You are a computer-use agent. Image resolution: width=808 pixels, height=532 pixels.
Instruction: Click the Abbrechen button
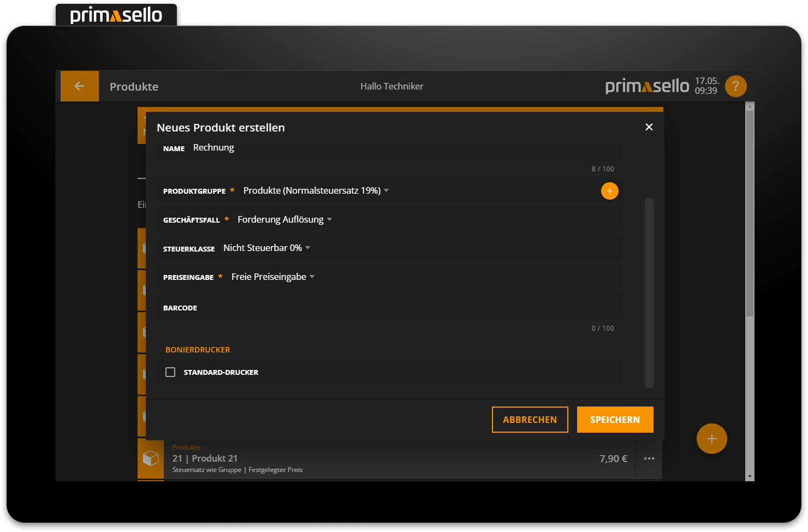pyautogui.click(x=530, y=420)
